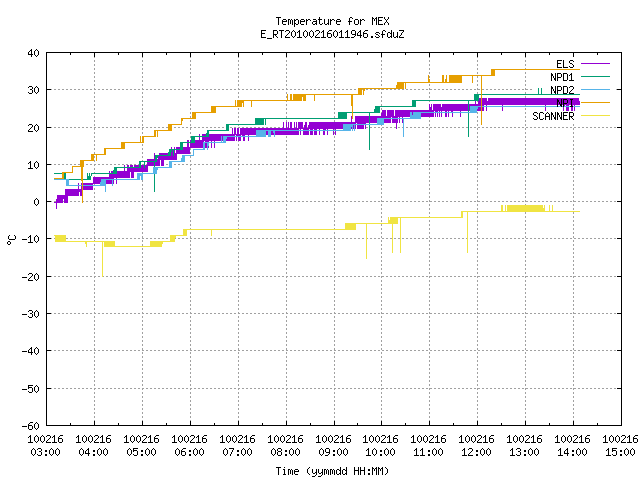
Task: Click the green NPD1 legend line sample
Action: click(595, 76)
